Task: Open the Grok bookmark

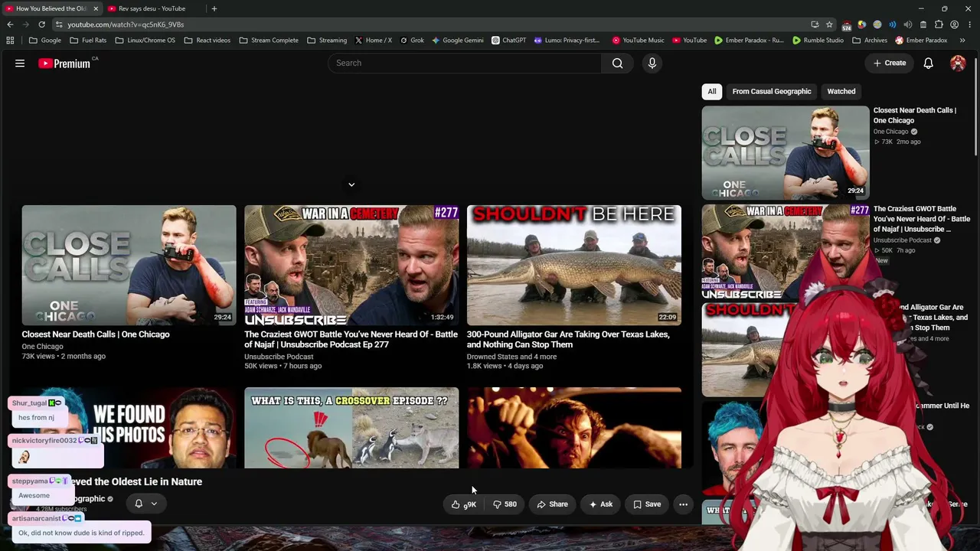Action: coord(412,41)
